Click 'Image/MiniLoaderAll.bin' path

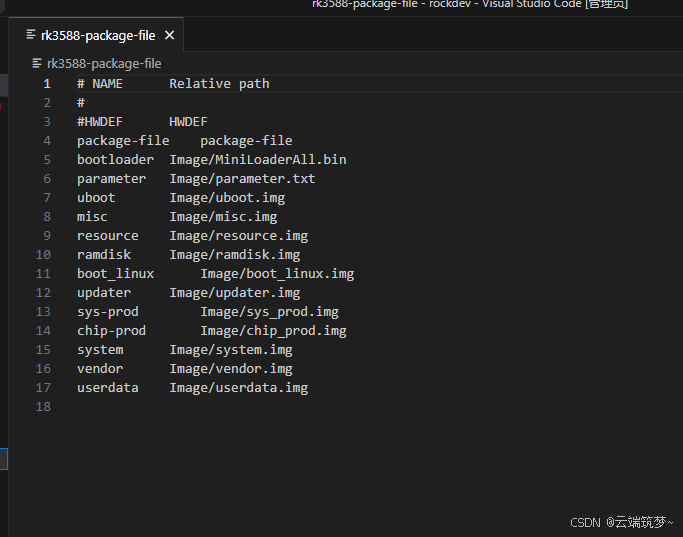[x=258, y=159]
